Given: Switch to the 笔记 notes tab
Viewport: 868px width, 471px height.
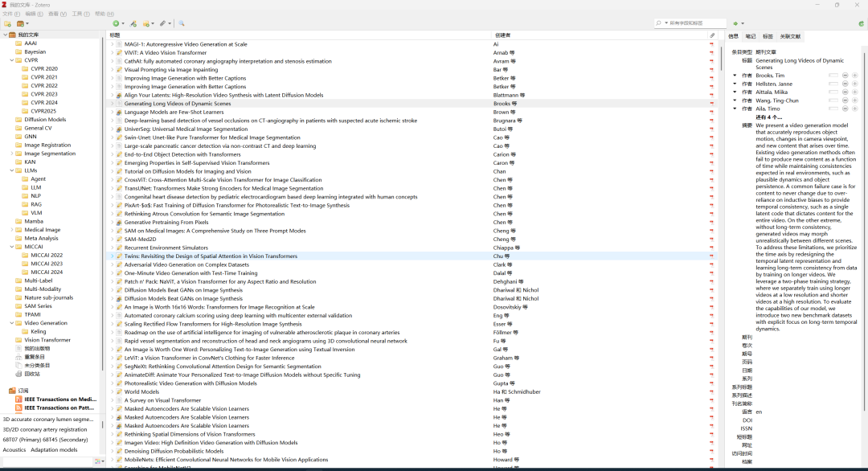Looking at the screenshot, I should (x=750, y=36).
